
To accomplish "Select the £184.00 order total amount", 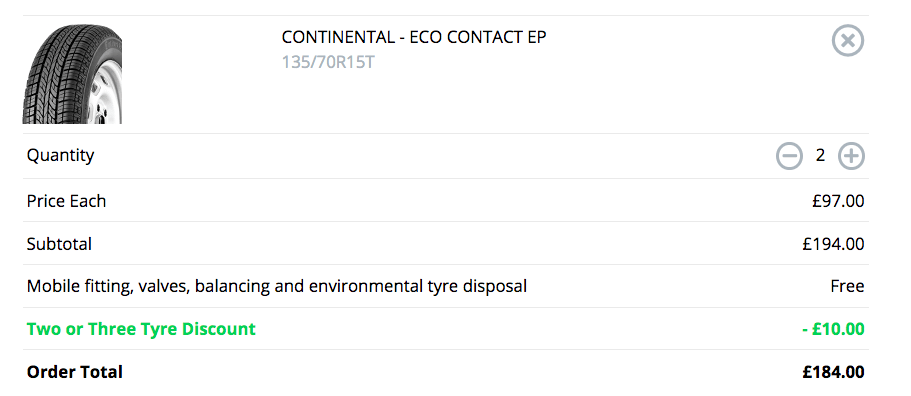I will tap(834, 372).
